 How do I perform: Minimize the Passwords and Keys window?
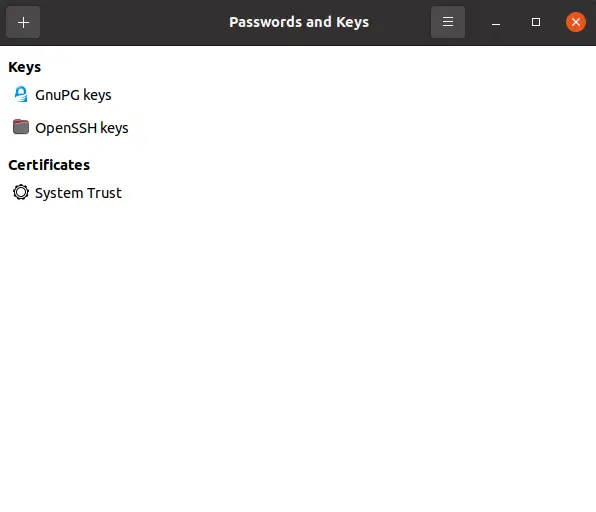tap(496, 22)
